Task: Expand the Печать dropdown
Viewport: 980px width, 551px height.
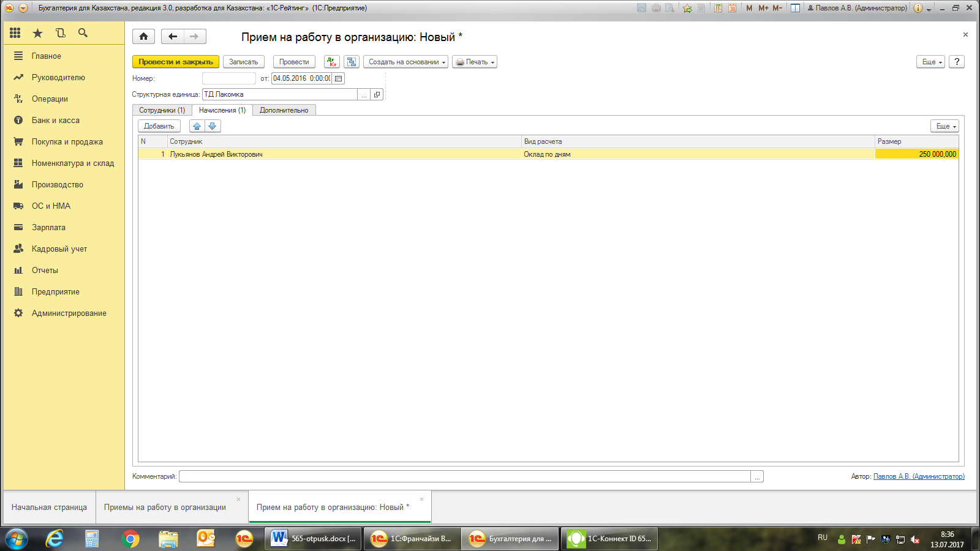Action: click(x=475, y=62)
